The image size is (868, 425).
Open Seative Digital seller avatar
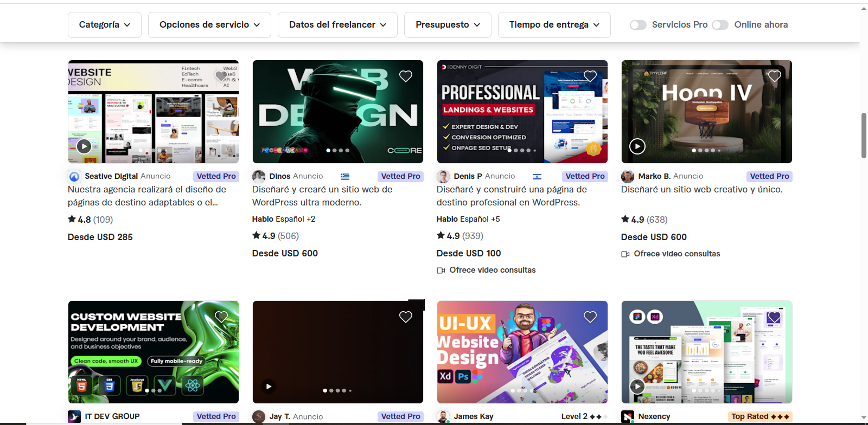[74, 176]
